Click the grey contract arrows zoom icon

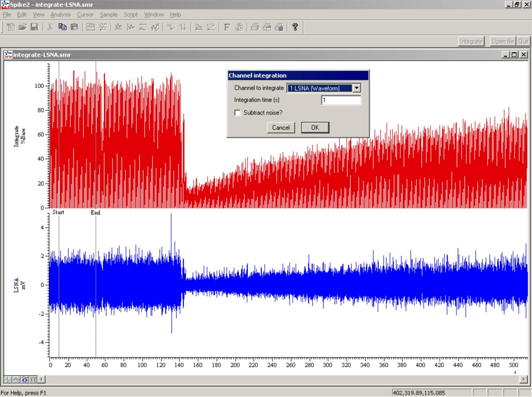pyautogui.click(x=33, y=379)
